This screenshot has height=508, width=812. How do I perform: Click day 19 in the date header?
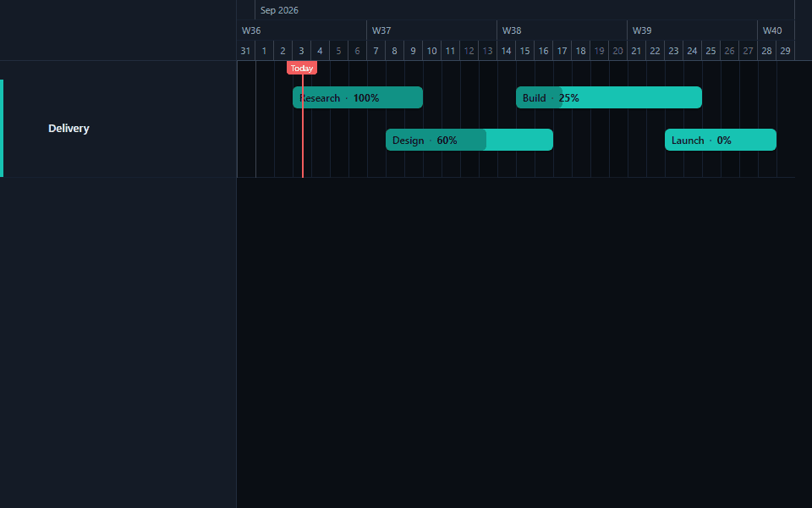coord(599,51)
